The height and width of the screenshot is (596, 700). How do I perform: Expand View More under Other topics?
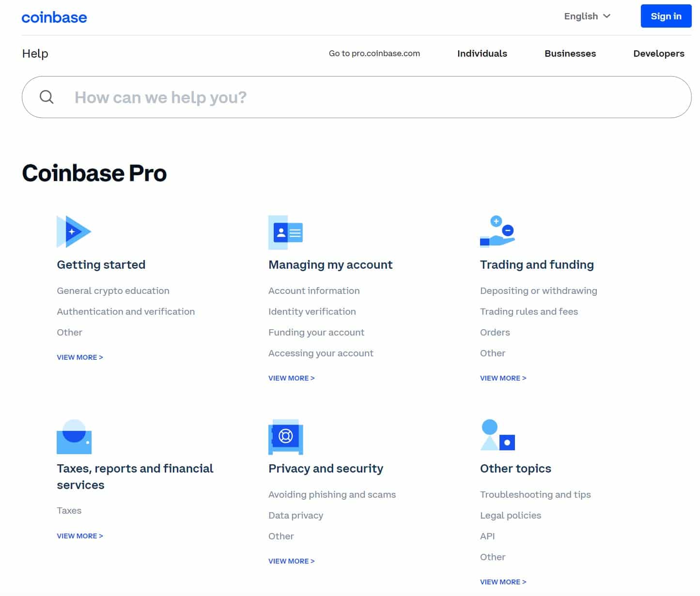pyautogui.click(x=503, y=582)
